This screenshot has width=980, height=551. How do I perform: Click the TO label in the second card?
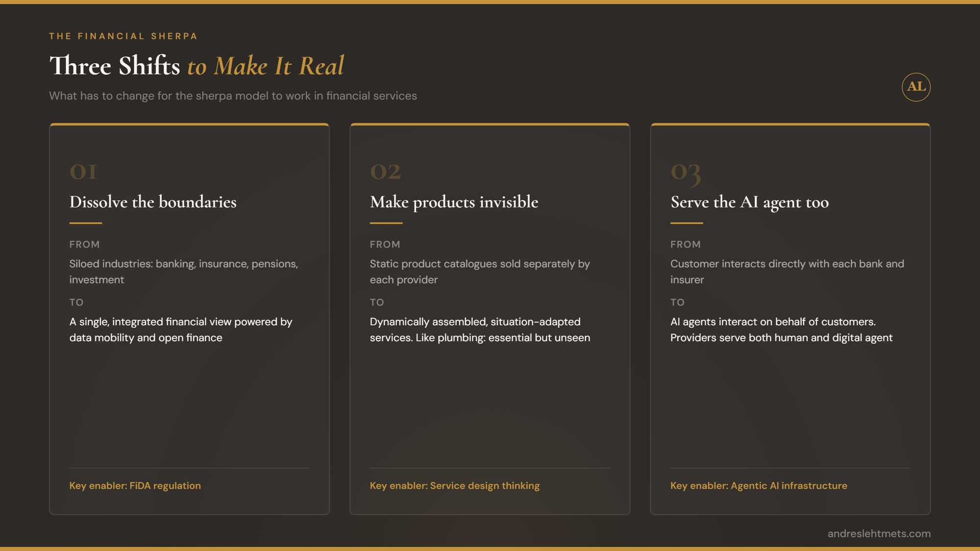point(376,302)
